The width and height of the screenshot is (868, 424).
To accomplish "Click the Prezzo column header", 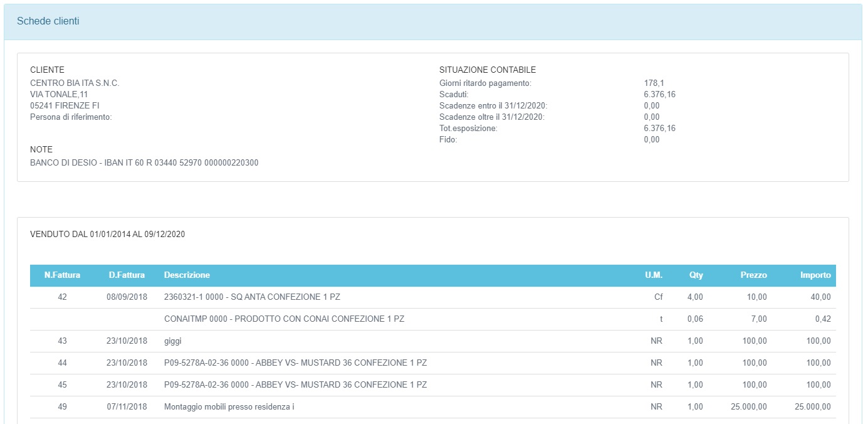I will 753,275.
